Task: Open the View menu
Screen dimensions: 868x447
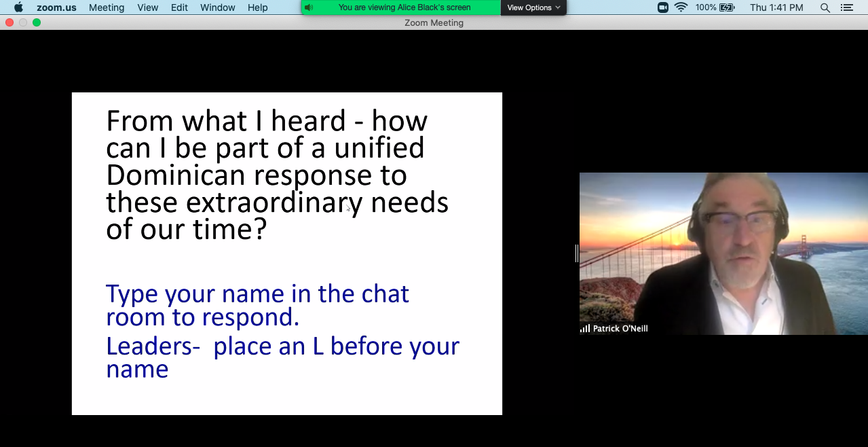Action: click(x=147, y=7)
